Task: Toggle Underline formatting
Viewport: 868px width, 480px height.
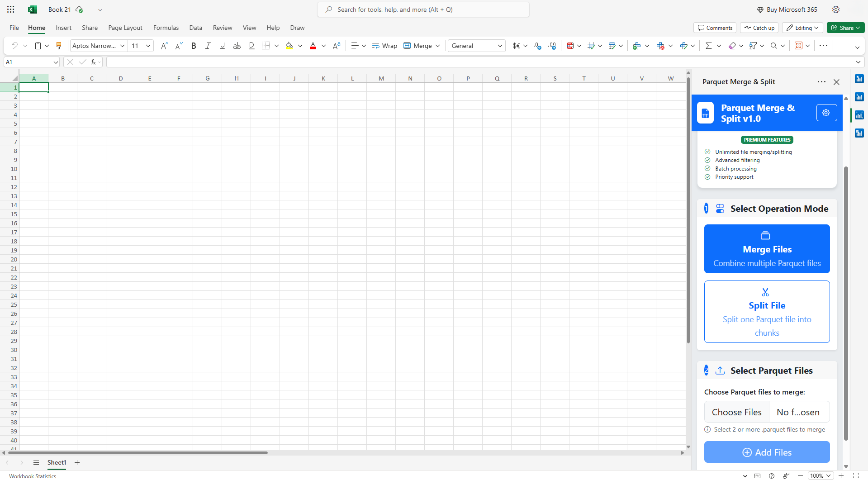Action: coord(223,46)
